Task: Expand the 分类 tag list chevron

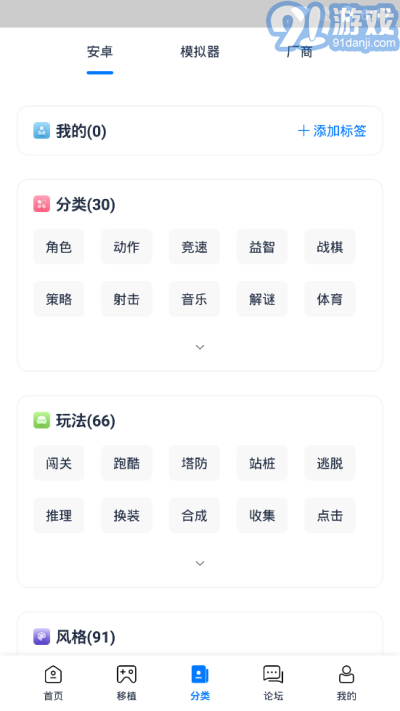Action: click(200, 347)
